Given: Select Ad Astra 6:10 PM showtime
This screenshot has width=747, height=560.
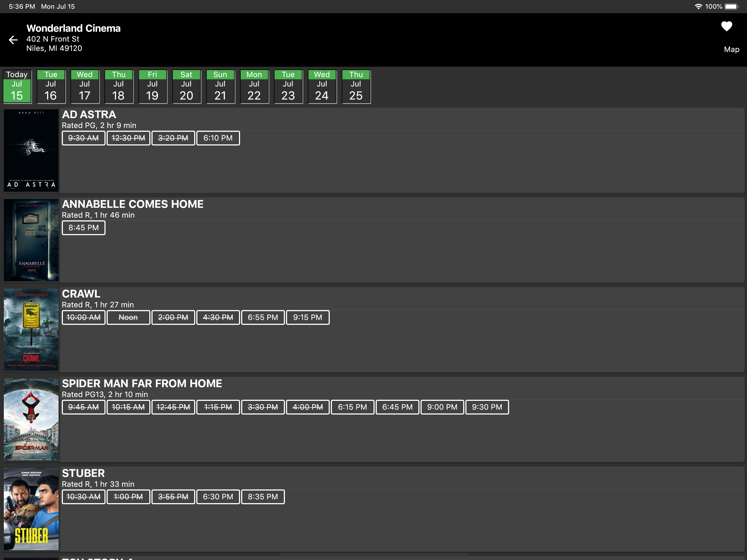Looking at the screenshot, I should pos(218,138).
